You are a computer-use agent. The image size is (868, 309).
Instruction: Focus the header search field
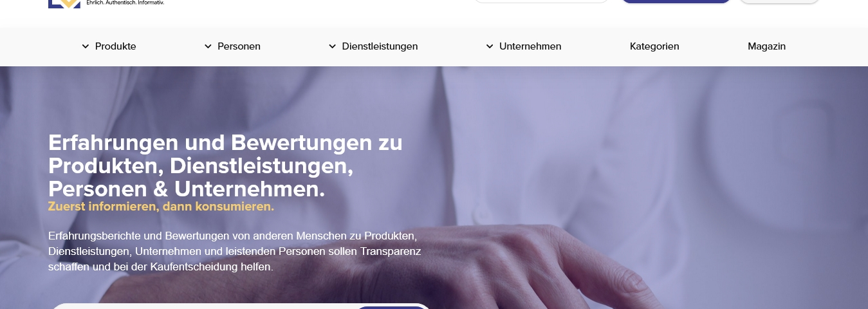click(542, 1)
